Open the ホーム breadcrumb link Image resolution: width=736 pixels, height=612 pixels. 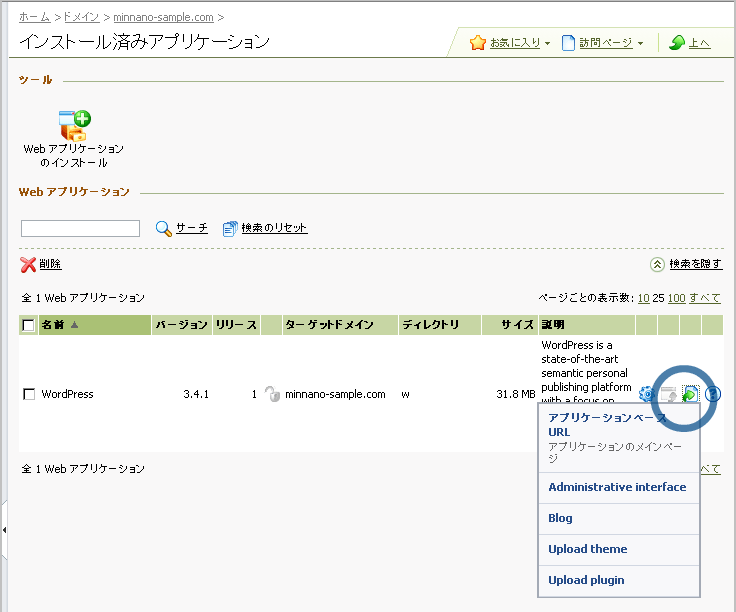coord(35,17)
